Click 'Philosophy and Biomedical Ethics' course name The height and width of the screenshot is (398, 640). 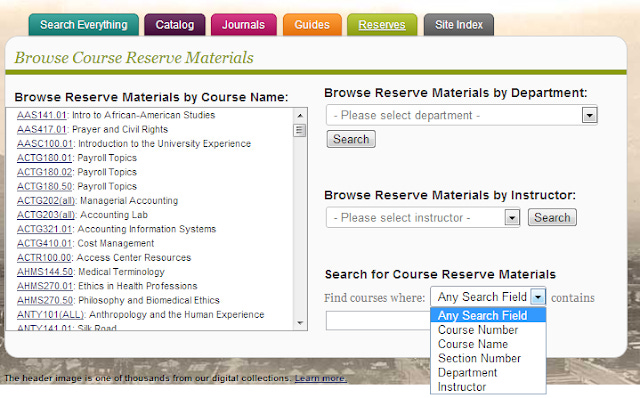click(149, 300)
